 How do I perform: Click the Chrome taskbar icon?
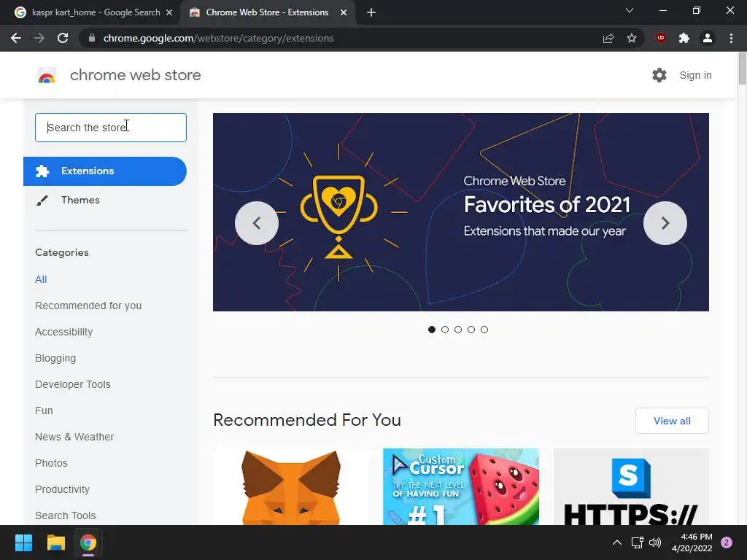pos(88,542)
